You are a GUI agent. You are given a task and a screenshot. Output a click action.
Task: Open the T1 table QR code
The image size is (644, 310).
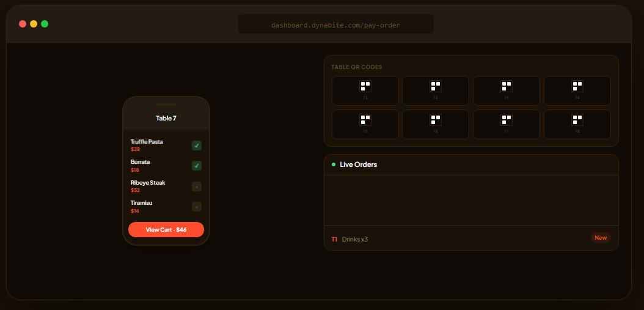[x=365, y=90]
